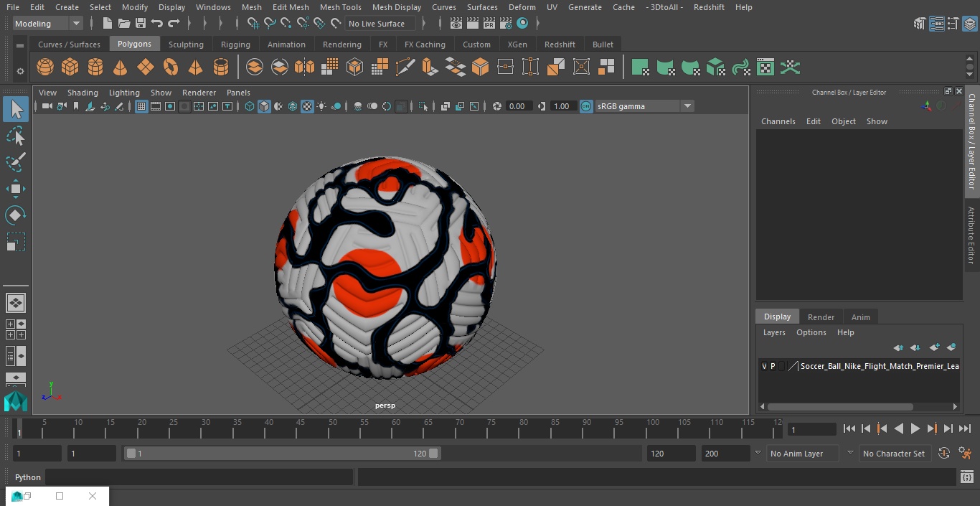This screenshot has width=980, height=506.
Task: Create a polygon pipe from the shelf
Action: [220, 67]
